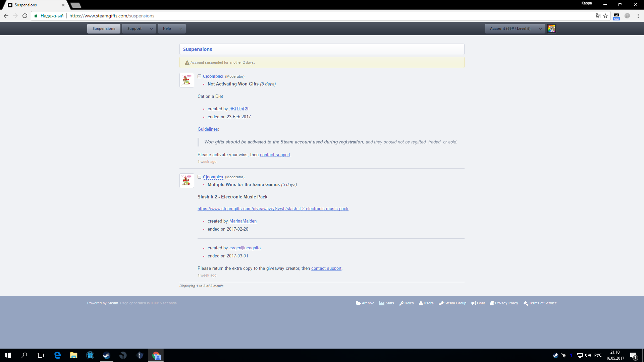This screenshot has height=362, width=644.
Task: Open evgenijincognito profile link
Action: pos(245,248)
